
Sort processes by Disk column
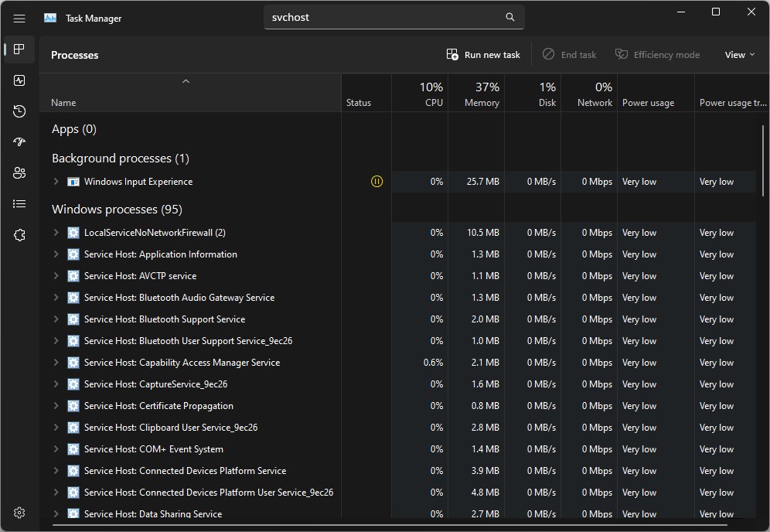(x=533, y=94)
